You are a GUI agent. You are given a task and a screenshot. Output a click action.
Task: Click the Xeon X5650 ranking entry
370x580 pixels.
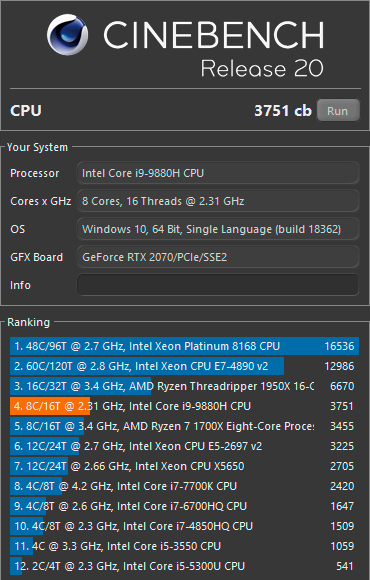[x=184, y=466]
